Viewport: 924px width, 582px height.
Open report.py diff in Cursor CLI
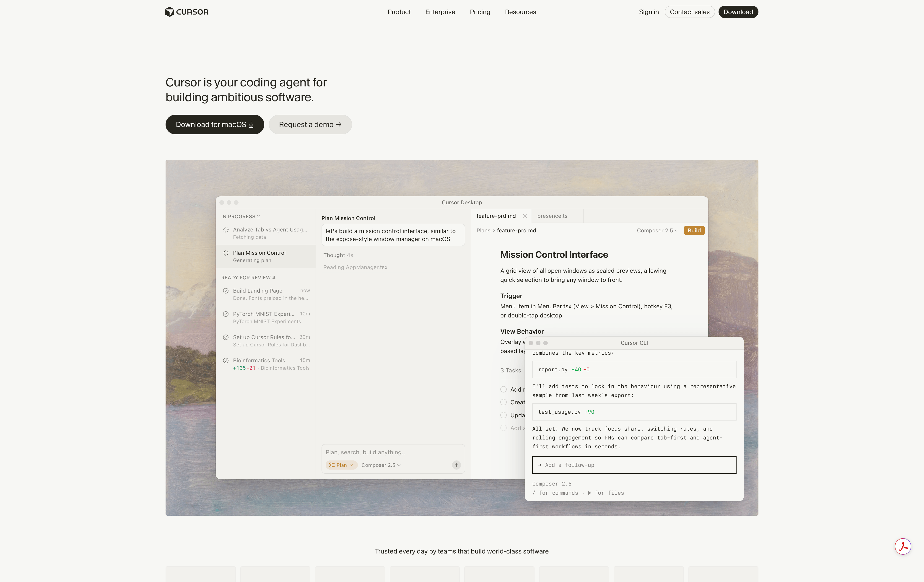point(634,369)
